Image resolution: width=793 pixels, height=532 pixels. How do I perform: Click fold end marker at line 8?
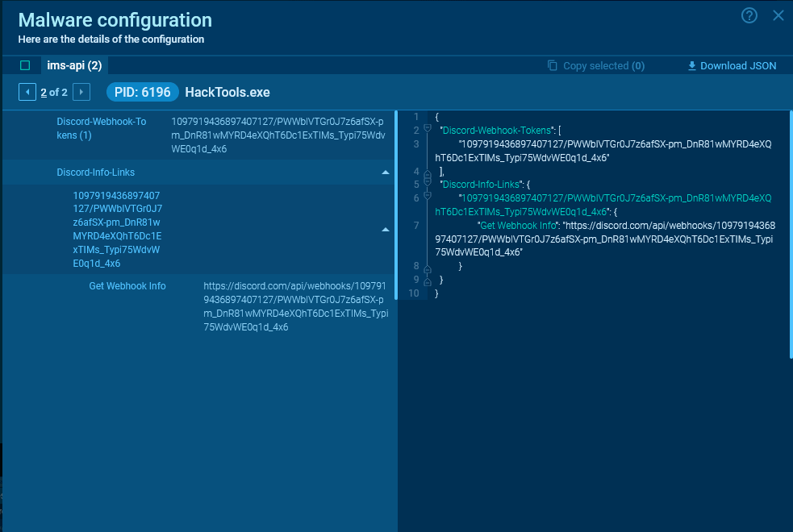click(428, 269)
